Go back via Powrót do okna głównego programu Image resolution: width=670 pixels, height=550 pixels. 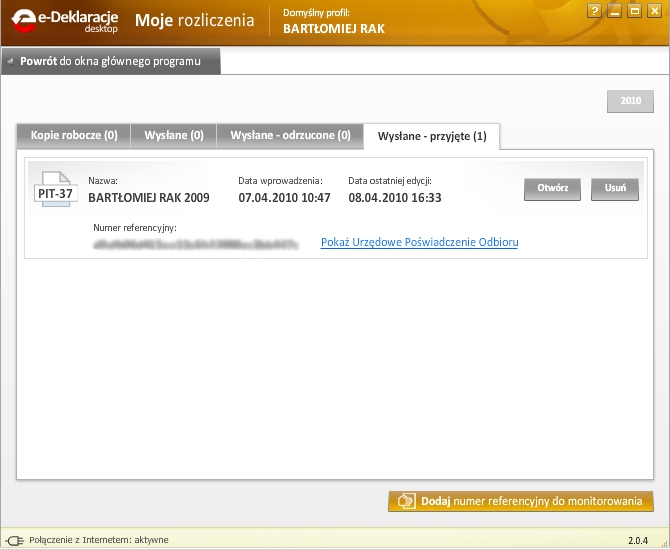[x=111, y=61]
